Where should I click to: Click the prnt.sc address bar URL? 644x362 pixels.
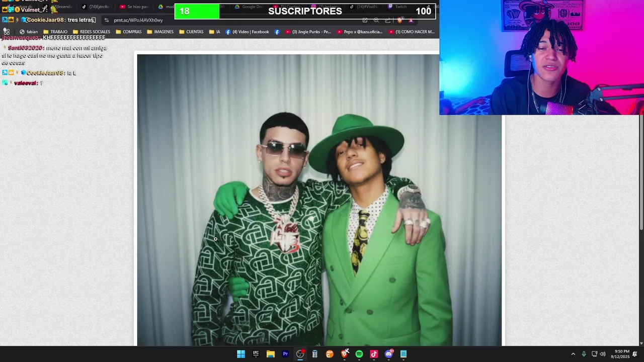coord(138,20)
